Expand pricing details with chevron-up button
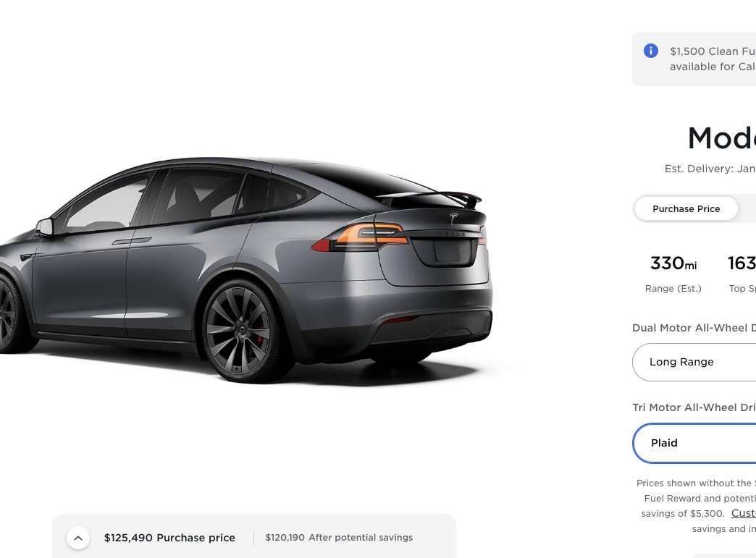 coord(78,538)
